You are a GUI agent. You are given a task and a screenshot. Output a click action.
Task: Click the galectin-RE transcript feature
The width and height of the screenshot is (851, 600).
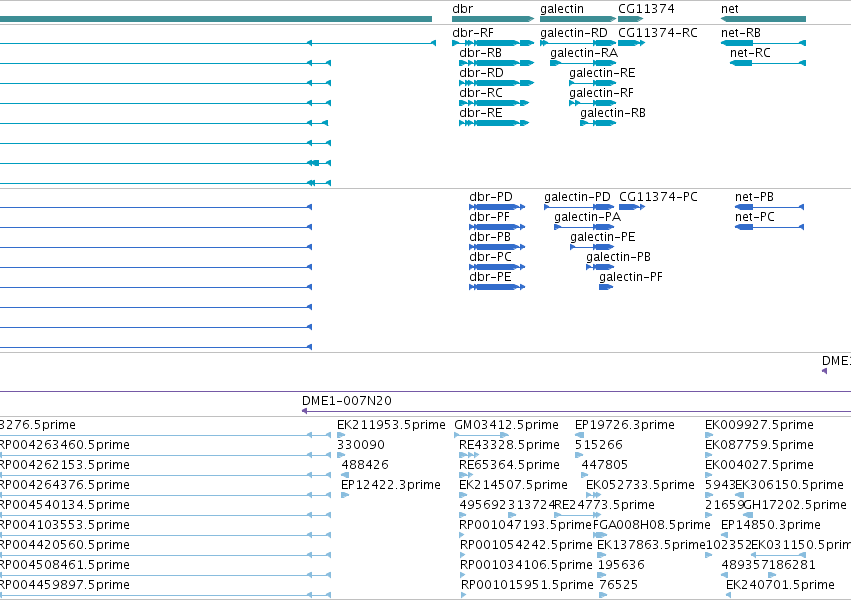pyautogui.click(x=593, y=83)
